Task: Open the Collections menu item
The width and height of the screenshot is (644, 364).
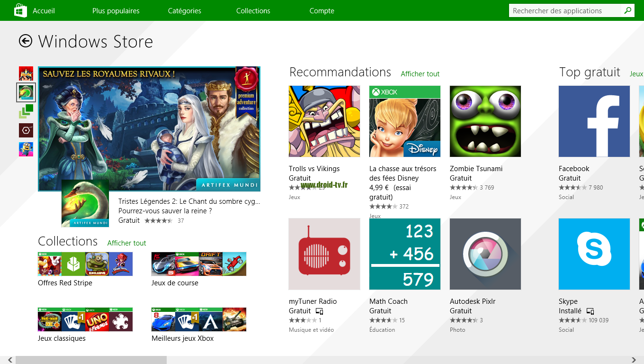Action: [x=253, y=10]
